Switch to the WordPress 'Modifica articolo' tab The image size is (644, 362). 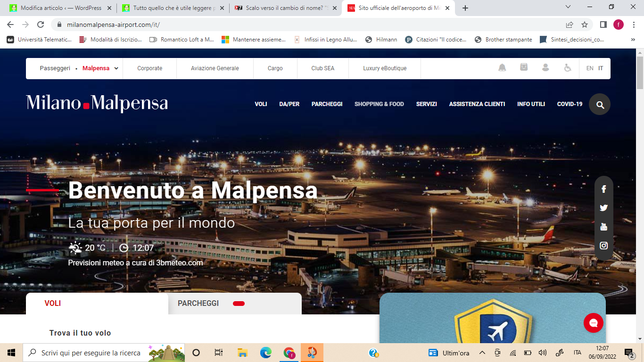60,8
